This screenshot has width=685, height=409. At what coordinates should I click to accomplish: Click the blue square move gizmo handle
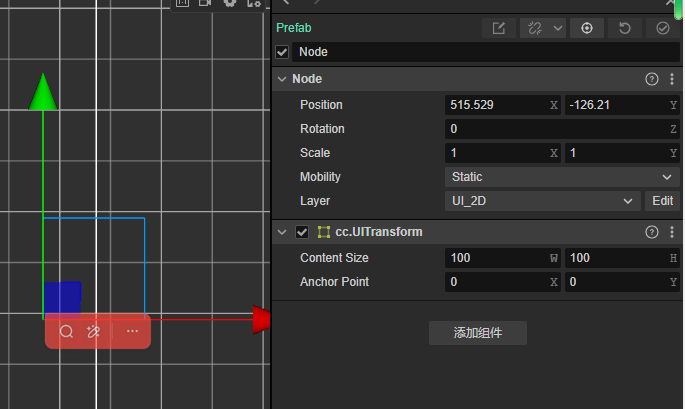pyautogui.click(x=62, y=297)
